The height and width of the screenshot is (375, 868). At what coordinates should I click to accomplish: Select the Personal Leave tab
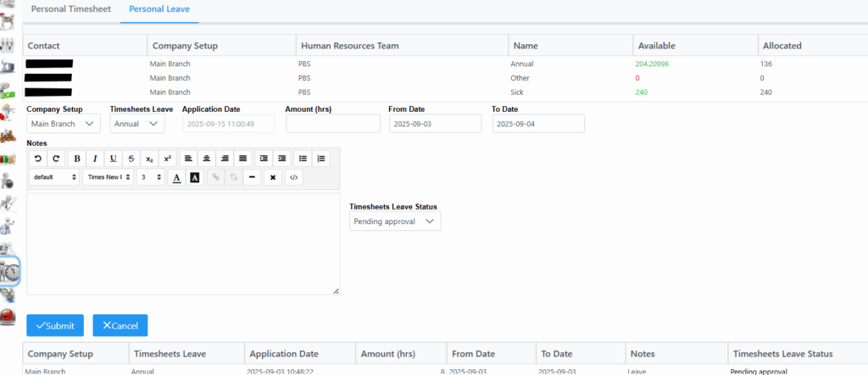pyautogui.click(x=159, y=10)
